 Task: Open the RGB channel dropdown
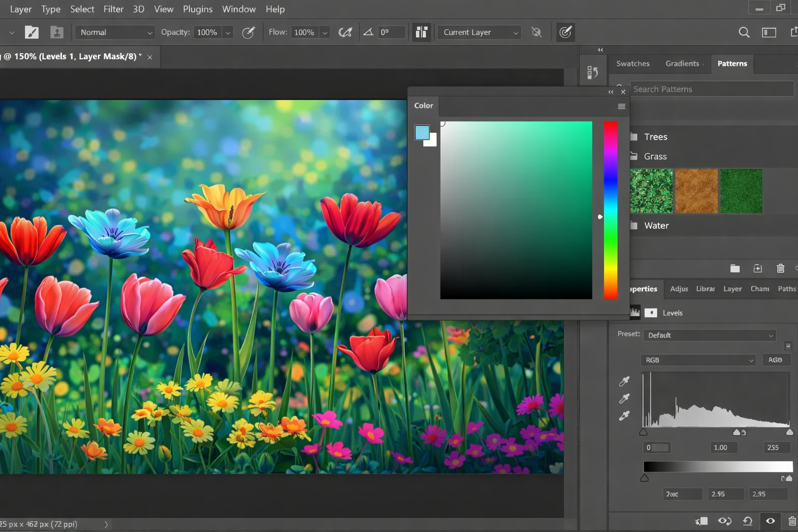tap(698, 360)
